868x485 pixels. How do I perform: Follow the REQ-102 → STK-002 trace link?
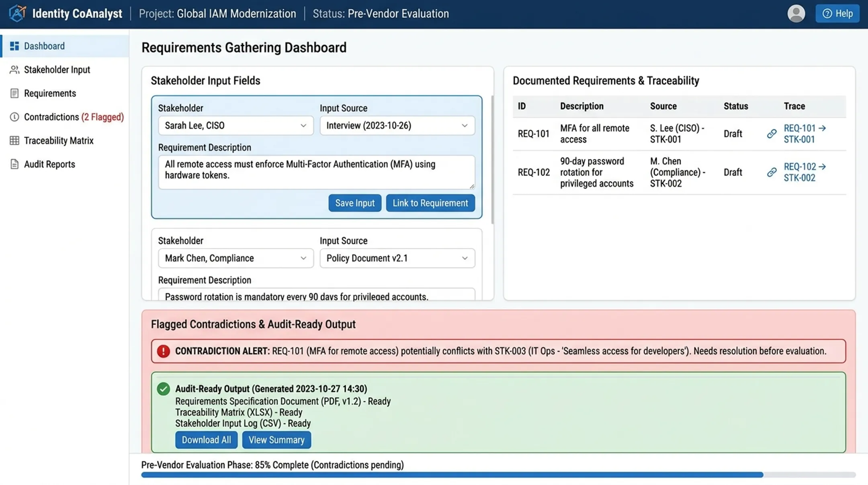coord(805,172)
